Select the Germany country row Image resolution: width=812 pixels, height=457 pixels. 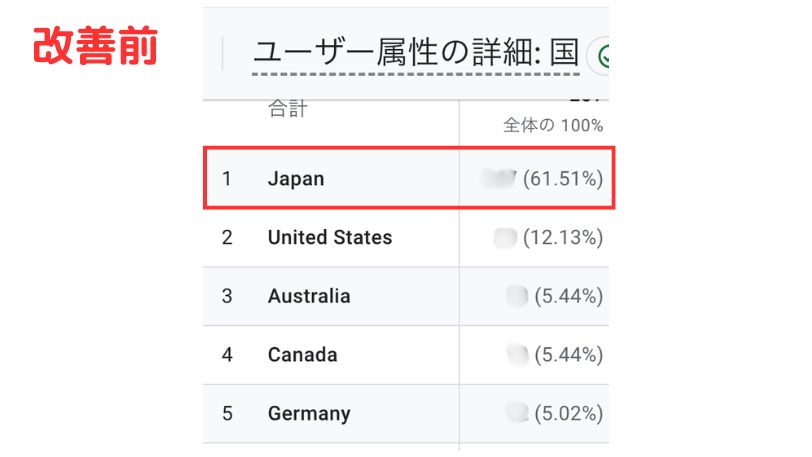pyautogui.click(x=406, y=413)
